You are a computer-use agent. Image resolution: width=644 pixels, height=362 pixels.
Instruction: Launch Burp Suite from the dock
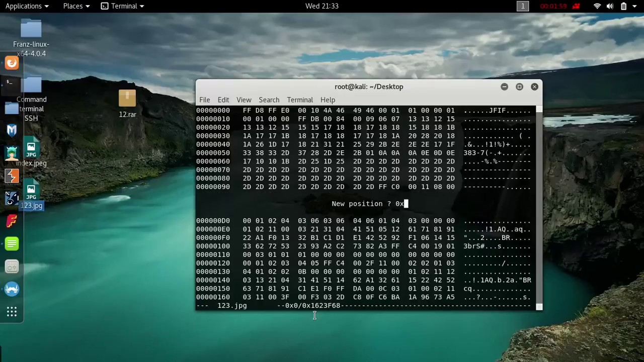(x=12, y=175)
